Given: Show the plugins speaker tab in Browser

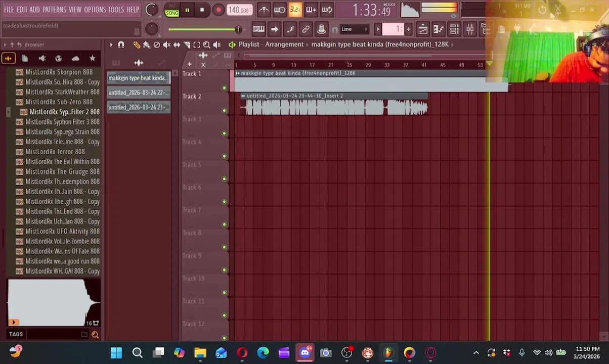Looking at the screenshot, I should [x=42, y=59].
